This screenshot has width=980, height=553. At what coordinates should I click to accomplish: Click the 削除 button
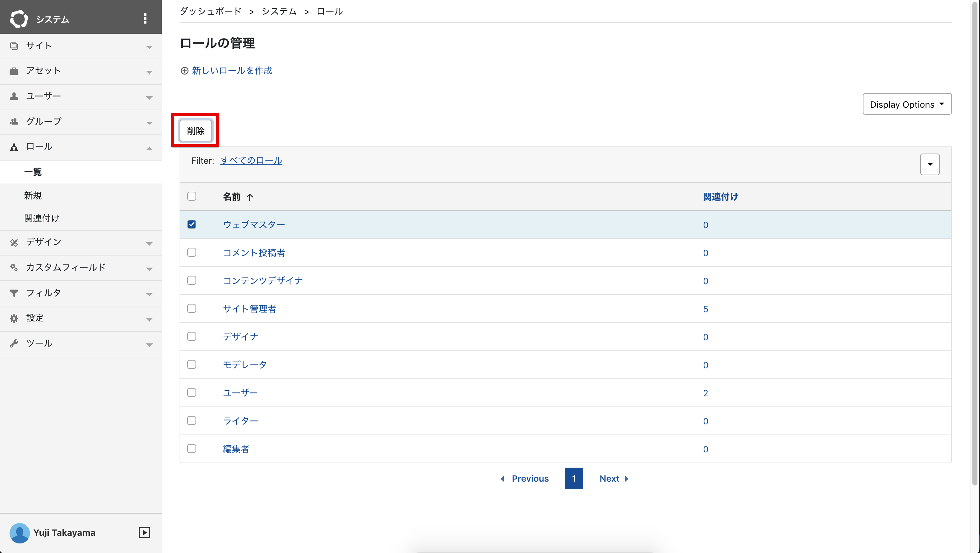(196, 131)
